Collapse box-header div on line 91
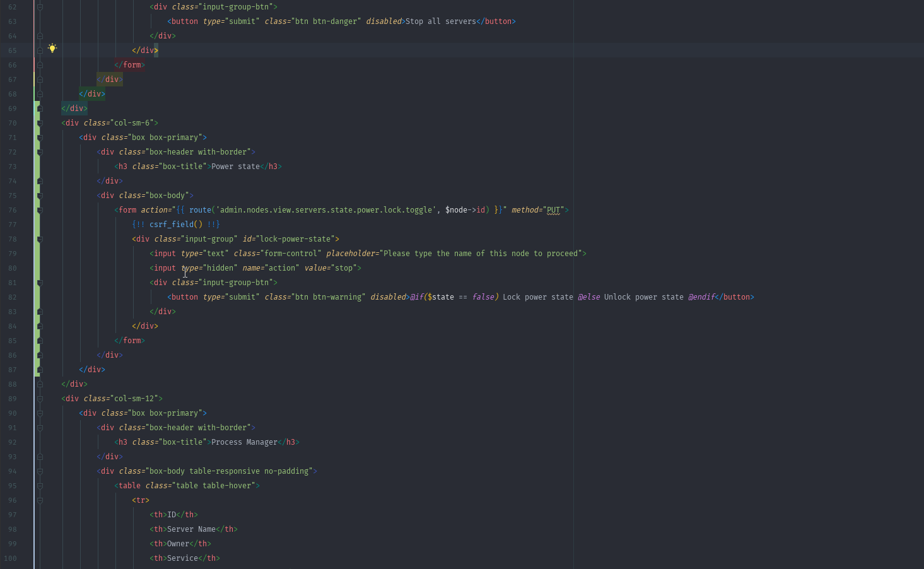The height and width of the screenshot is (569, 924). pos(40,428)
